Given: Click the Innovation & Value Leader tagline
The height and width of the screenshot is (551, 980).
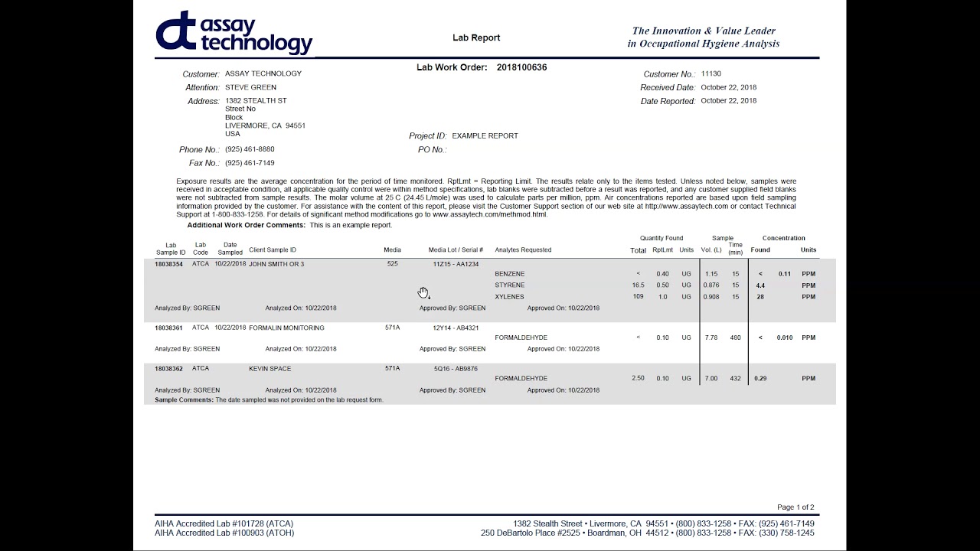Looking at the screenshot, I should [x=704, y=37].
